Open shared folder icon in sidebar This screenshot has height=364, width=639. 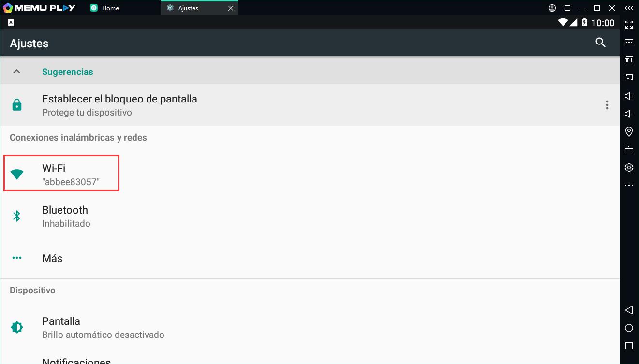(629, 149)
